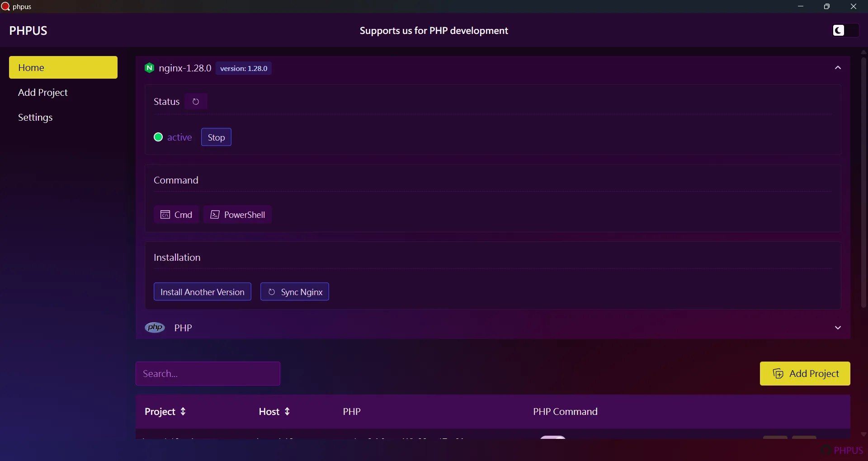Viewport: 868px width, 461px height.
Task: Install another nginx version
Action: pyautogui.click(x=203, y=292)
